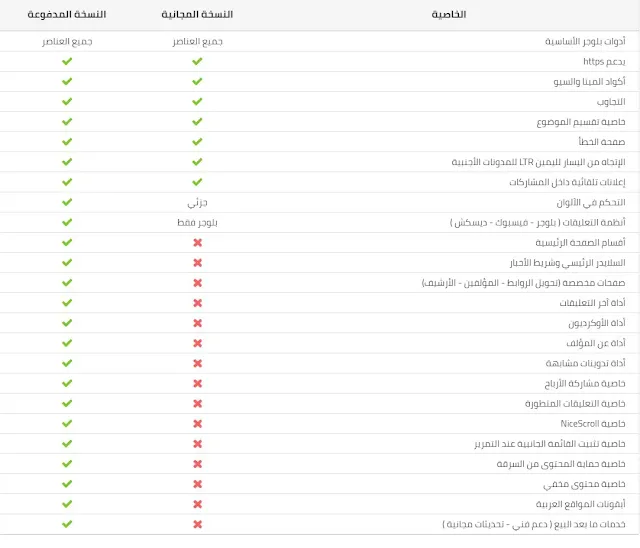This screenshot has height=548, width=640.
Task: Click the paid version check mark for أيقونات المواقع العربية
Action: [x=67, y=503]
